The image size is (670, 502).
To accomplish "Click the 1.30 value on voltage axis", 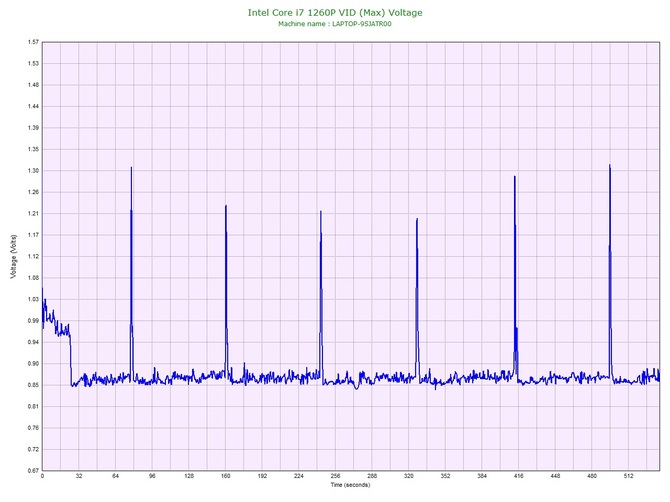I will 33,170.
